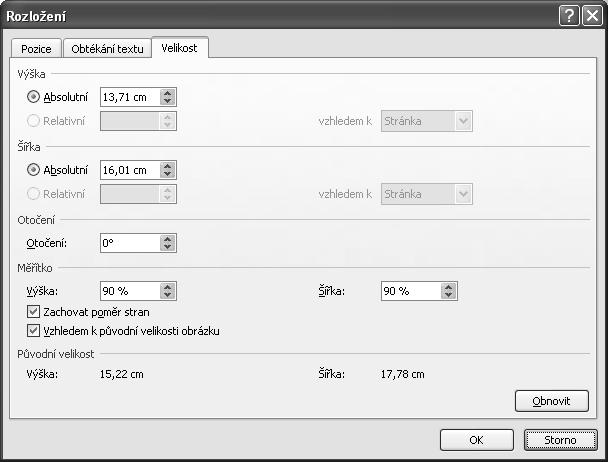
Task: Select Absolutní radio under Výška
Action: pos(33,97)
